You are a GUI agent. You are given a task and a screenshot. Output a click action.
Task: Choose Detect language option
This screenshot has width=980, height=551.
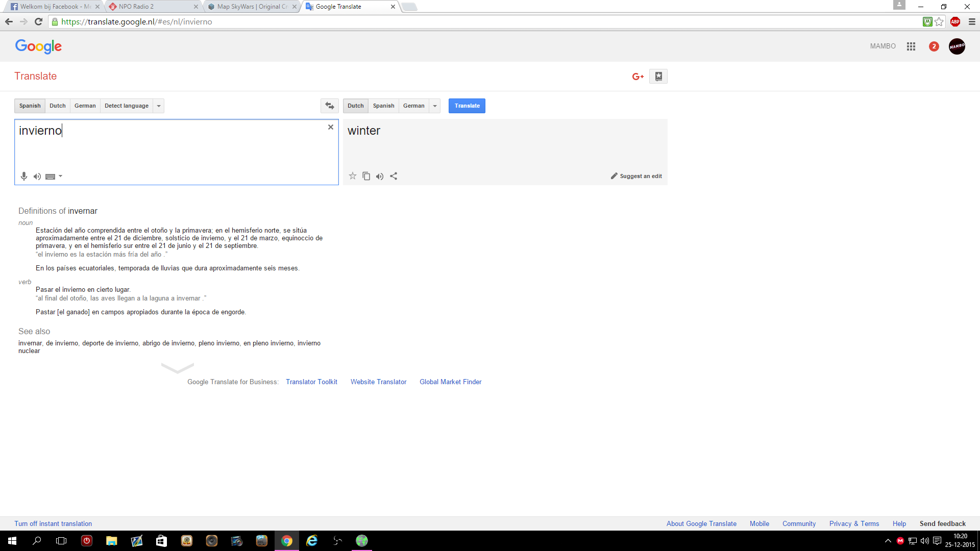(x=127, y=106)
